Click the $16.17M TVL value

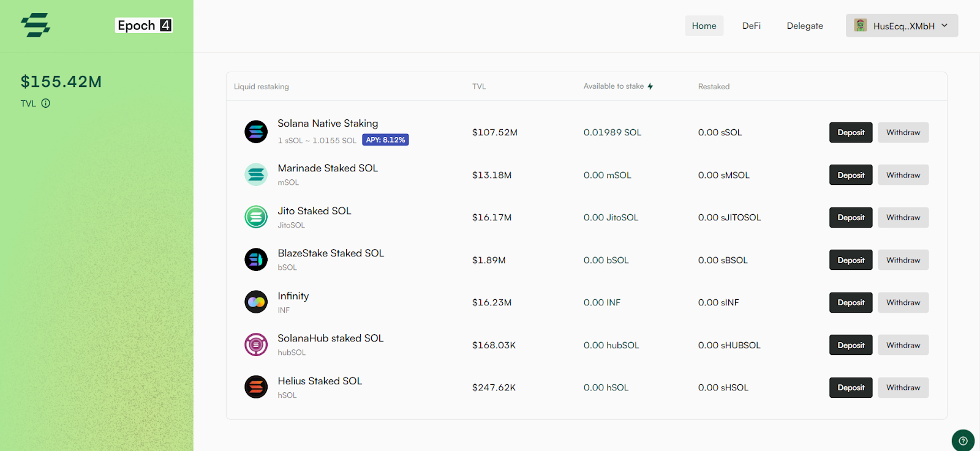coord(492,217)
